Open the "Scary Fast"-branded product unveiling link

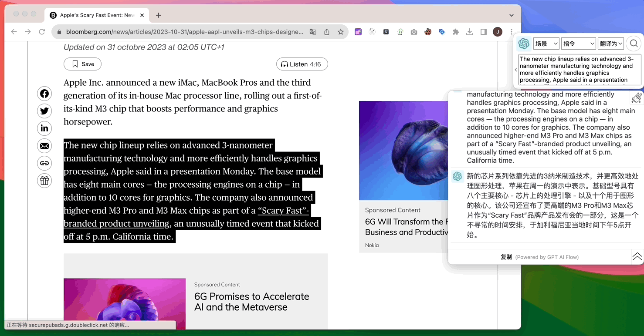coord(186,217)
